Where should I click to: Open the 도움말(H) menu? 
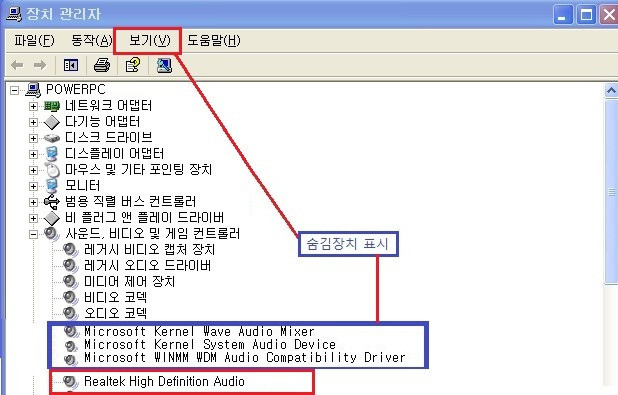click(x=214, y=40)
